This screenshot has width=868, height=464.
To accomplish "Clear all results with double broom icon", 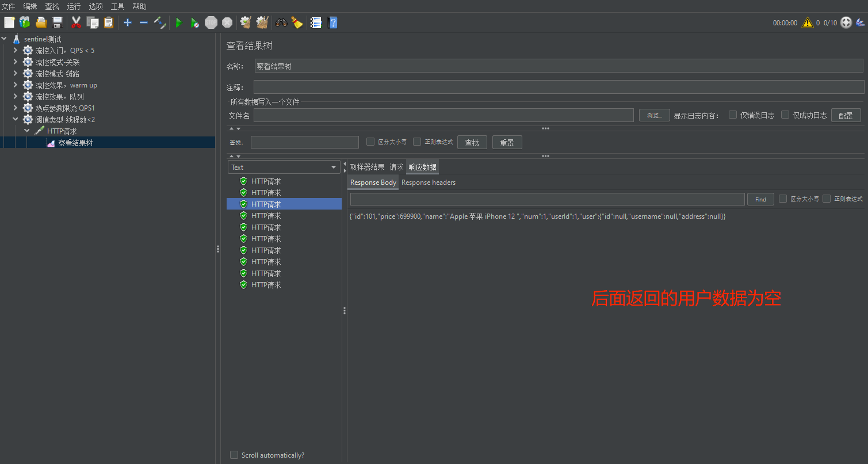I will coord(262,22).
